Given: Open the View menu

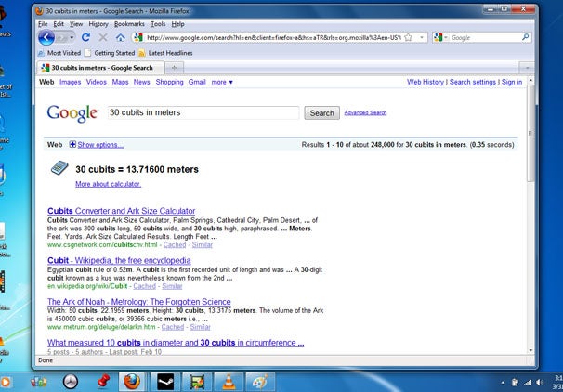Looking at the screenshot, I should pos(76,24).
